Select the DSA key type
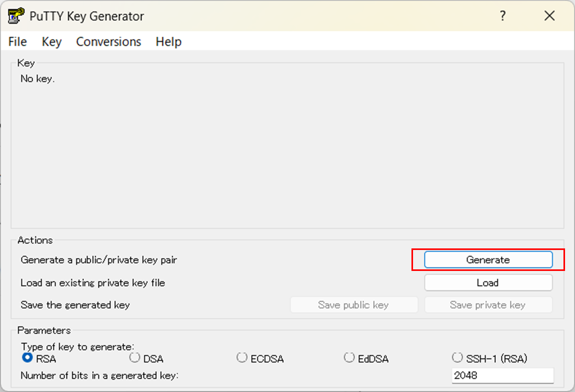The image size is (575, 392). tap(134, 358)
